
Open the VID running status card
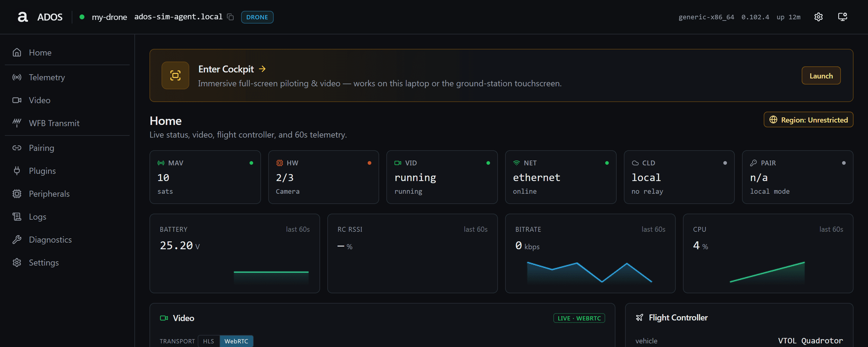[x=442, y=177]
